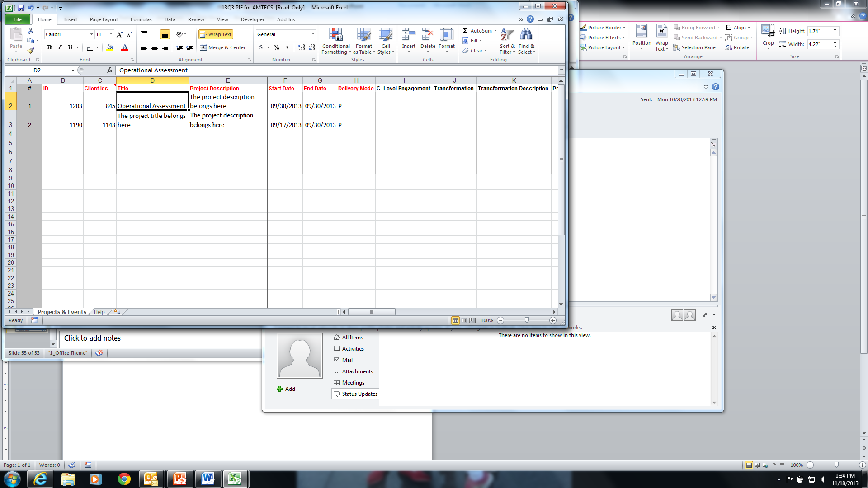Toggle bold formatting

click(49, 47)
